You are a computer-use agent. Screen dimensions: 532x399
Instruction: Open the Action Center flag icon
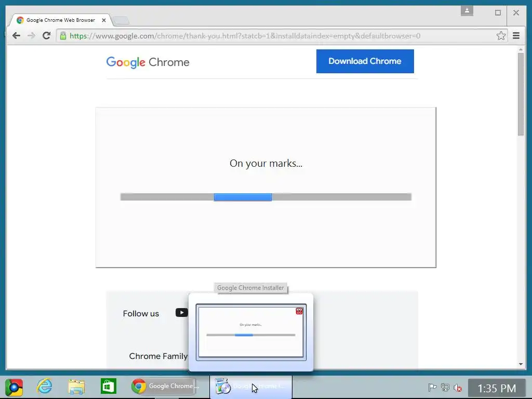point(432,387)
